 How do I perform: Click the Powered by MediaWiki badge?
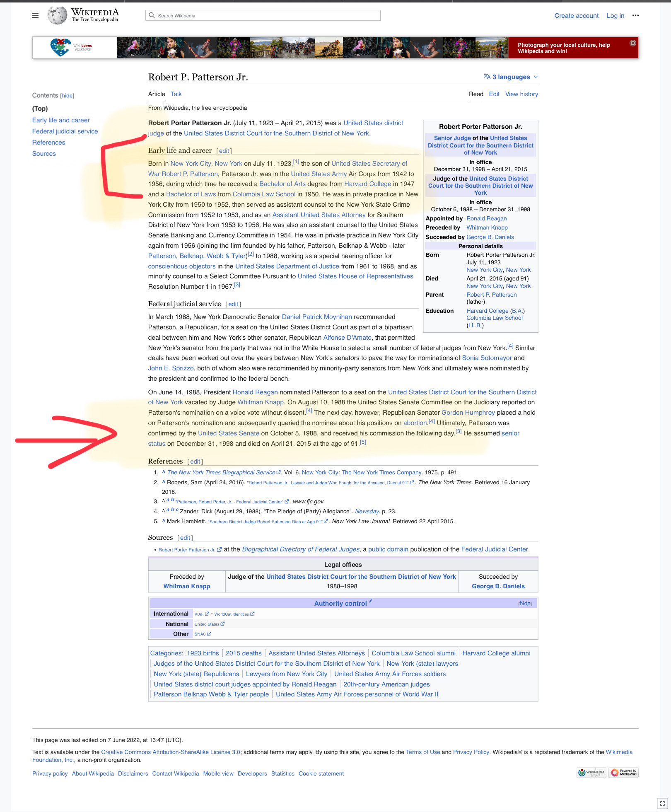(x=623, y=772)
